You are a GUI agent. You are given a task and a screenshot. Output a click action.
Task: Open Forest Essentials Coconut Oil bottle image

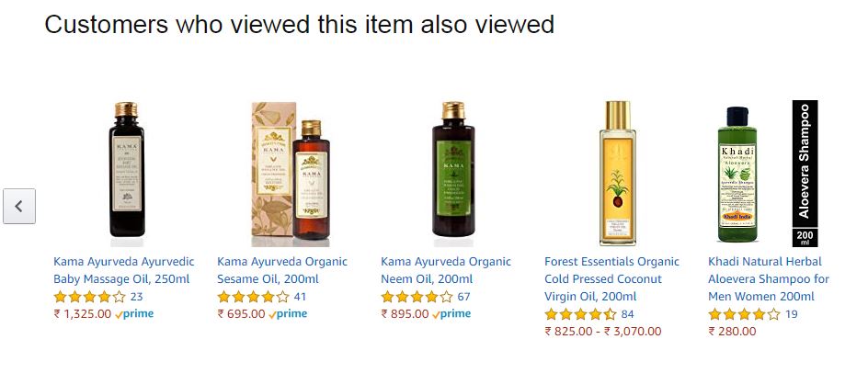618,173
